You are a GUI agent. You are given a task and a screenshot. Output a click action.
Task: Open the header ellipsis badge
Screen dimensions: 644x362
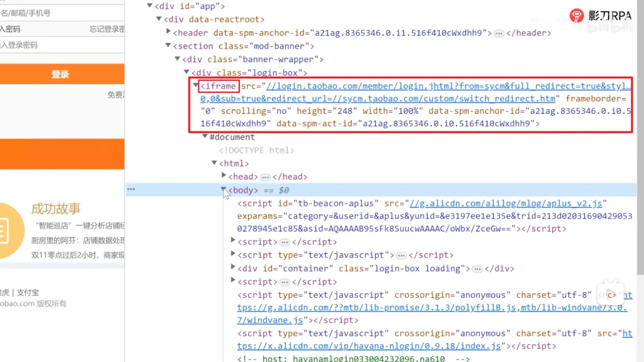tap(499, 33)
